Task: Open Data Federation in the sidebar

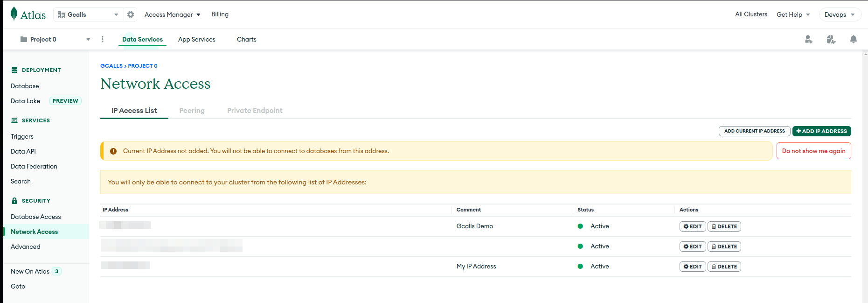Action: click(34, 166)
